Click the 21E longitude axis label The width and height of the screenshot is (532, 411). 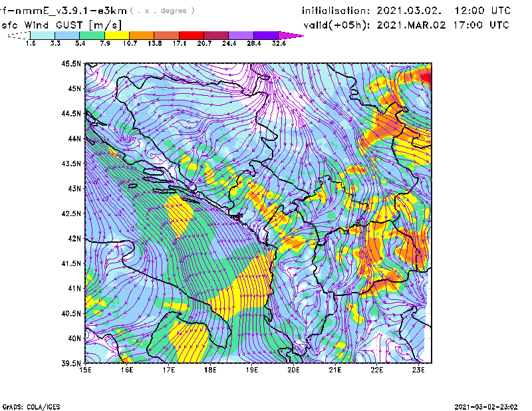click(335, 370)
